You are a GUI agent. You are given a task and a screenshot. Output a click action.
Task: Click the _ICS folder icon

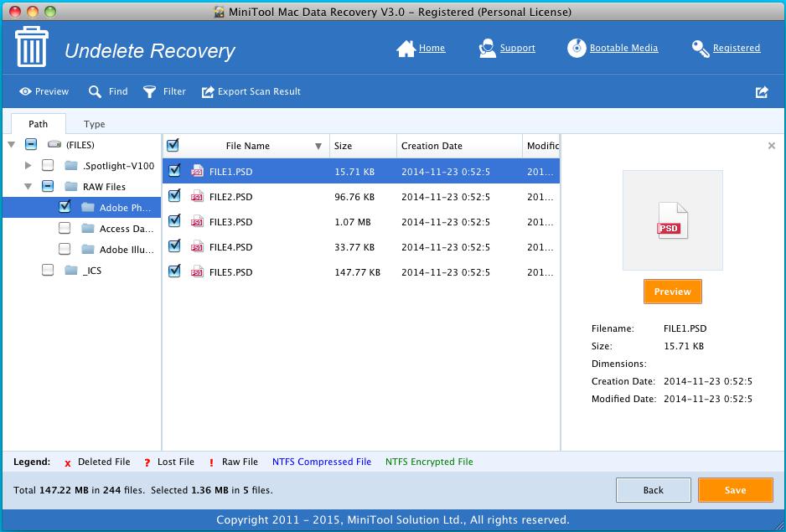71,271
